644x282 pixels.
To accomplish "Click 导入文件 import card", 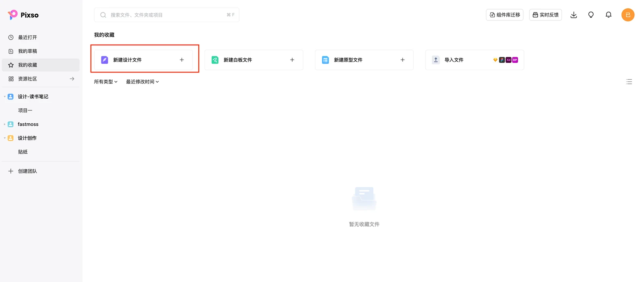I will point(475,60).
